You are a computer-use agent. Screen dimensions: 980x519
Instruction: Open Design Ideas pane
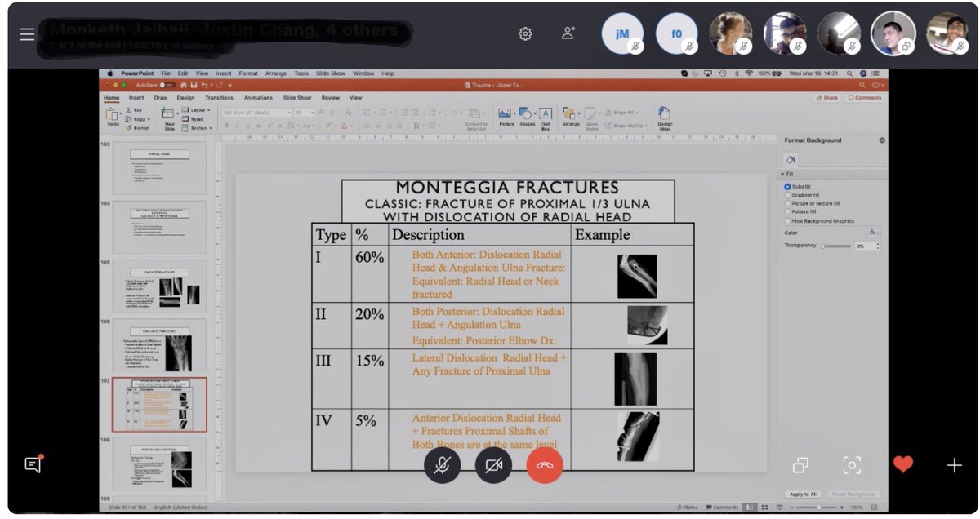665,118
